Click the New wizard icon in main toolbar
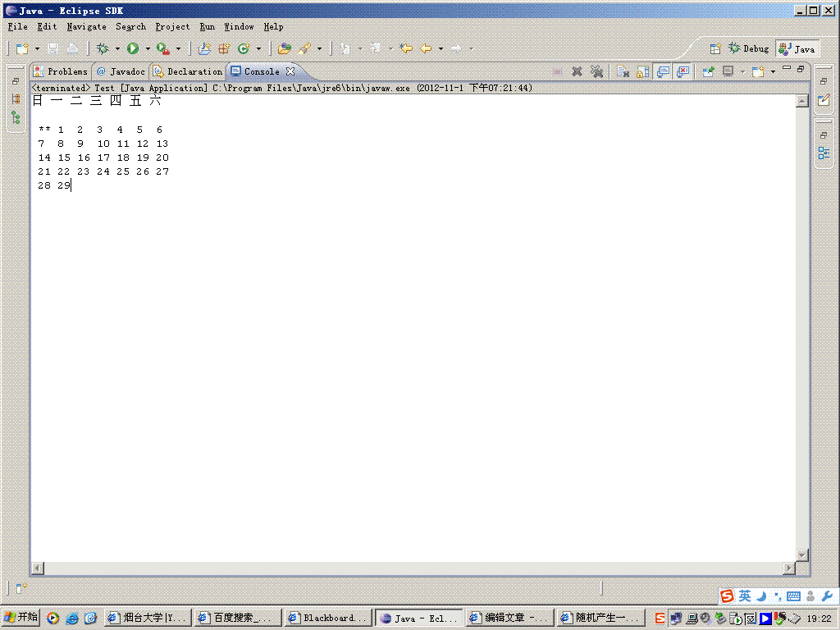This screenshot has width=840, height=630. coord(22,48)
